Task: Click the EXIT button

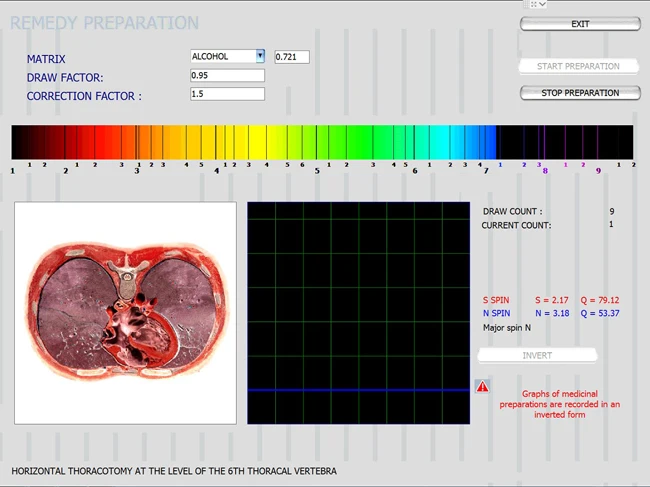Action: (x=580, y=24)
